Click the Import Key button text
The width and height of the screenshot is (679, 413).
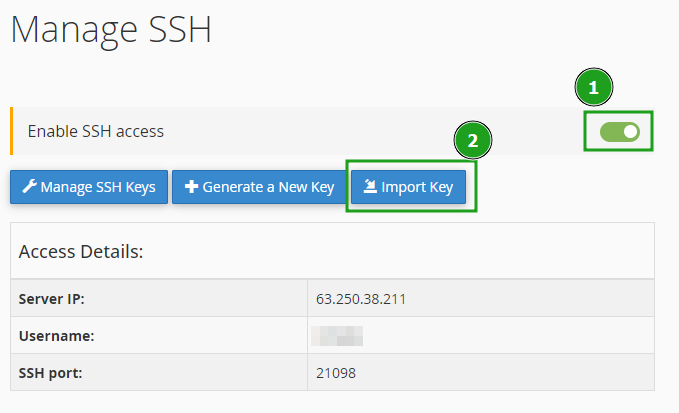pyautogui.click(x=417, y=187)
